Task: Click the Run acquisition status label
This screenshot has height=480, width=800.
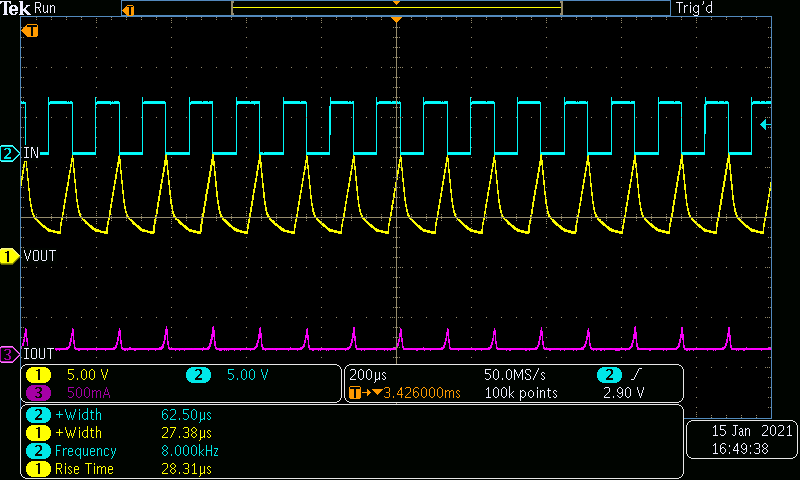Action: [x=46, y=8]
